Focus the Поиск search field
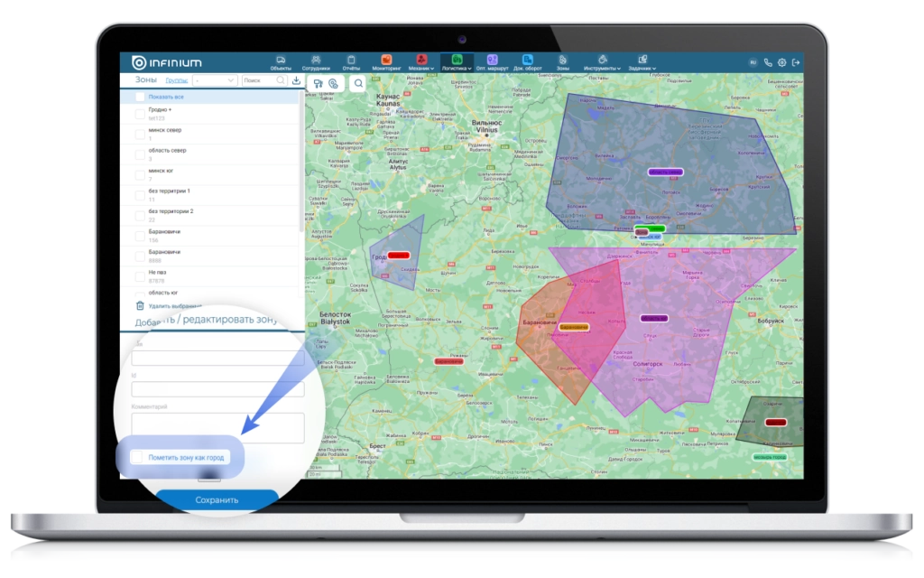The width and height of the screenshot is (924, 578). (264, 80)
